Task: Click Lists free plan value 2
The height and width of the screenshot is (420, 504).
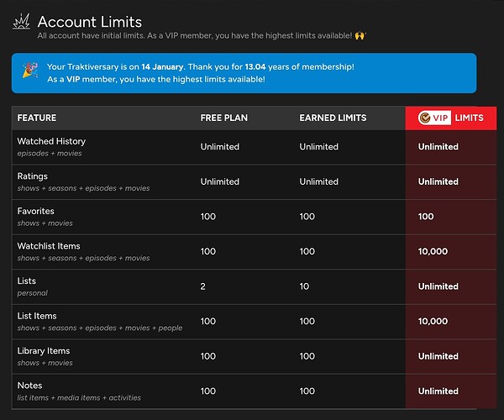Action: 202,286
